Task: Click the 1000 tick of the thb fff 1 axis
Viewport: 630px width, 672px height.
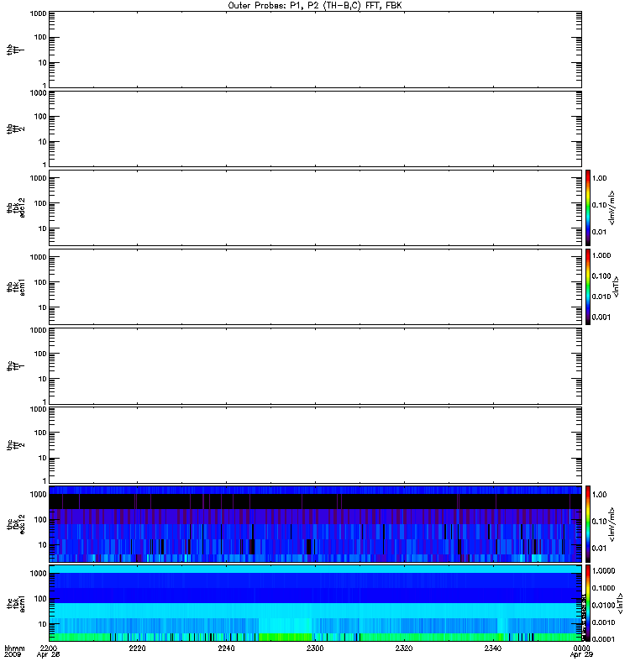Action: [38, 13]
